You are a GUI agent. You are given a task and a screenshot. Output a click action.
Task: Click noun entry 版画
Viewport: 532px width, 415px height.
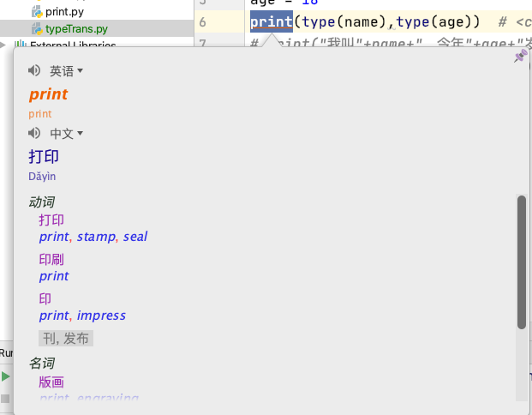coord(51,382)
